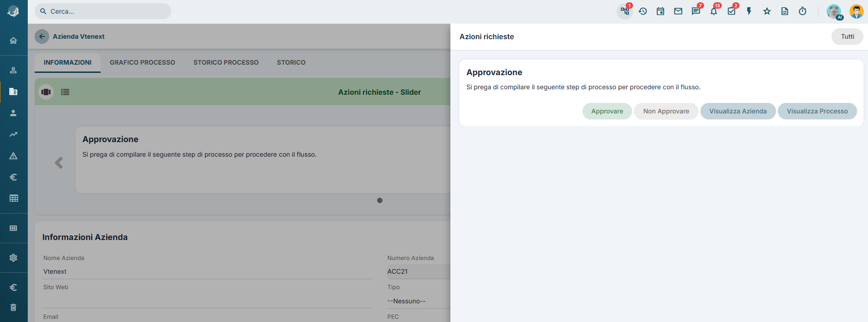Open the calendar icon in the top bar
The width and height of the screenshot is (868, 322).
(660, 11)
